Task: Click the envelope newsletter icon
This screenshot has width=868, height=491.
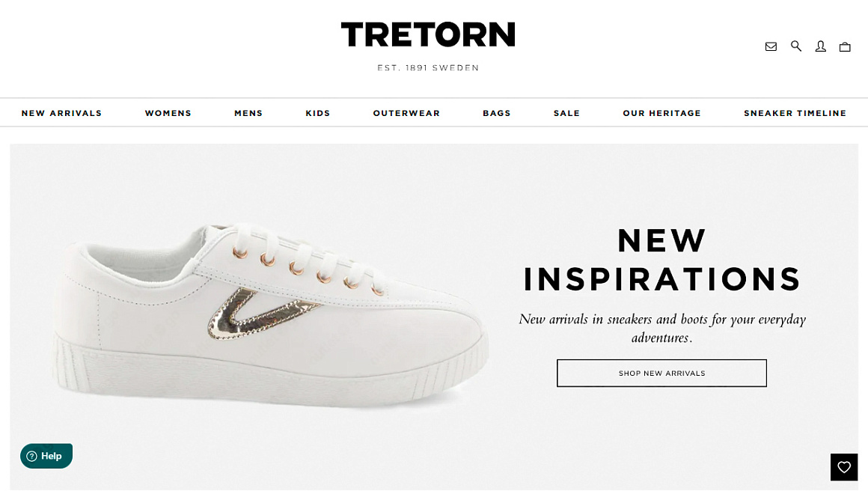Action: tap(771, 46)
